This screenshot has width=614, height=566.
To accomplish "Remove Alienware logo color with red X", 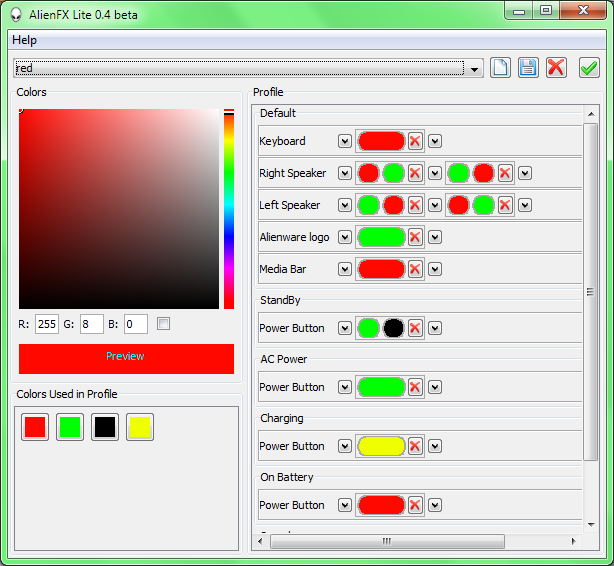I will [415, 237].
